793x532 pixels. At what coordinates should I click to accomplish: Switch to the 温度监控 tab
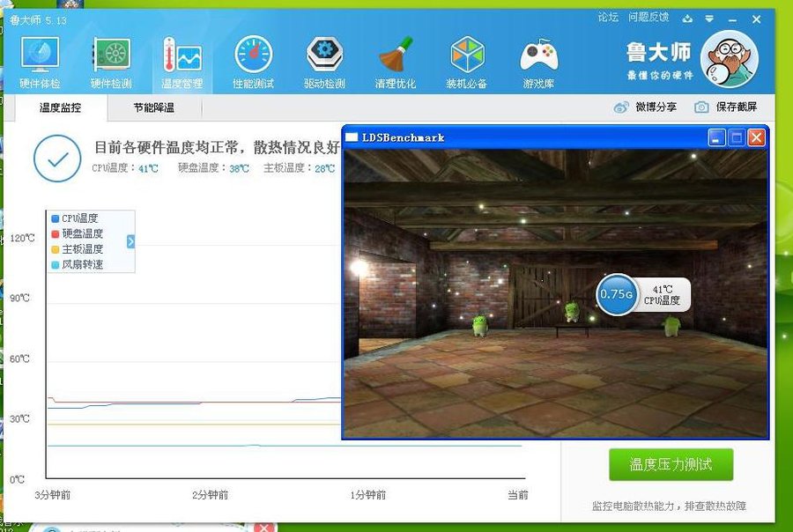pos(61,107)
